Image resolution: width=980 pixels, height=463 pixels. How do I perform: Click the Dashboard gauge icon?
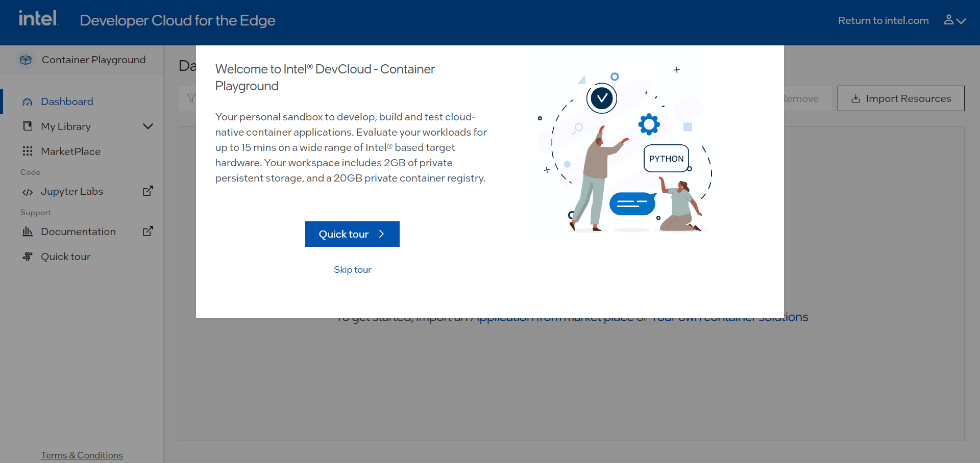(28, 102)
